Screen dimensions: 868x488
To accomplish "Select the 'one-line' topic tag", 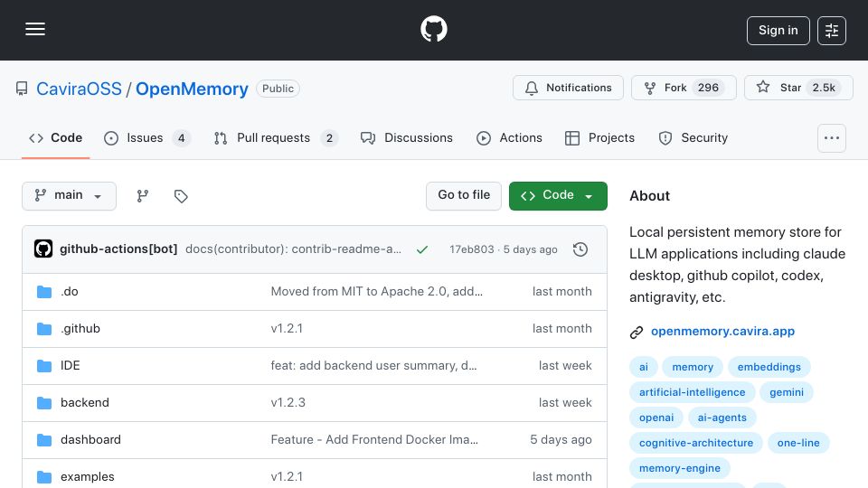I will tap(798, 443).
